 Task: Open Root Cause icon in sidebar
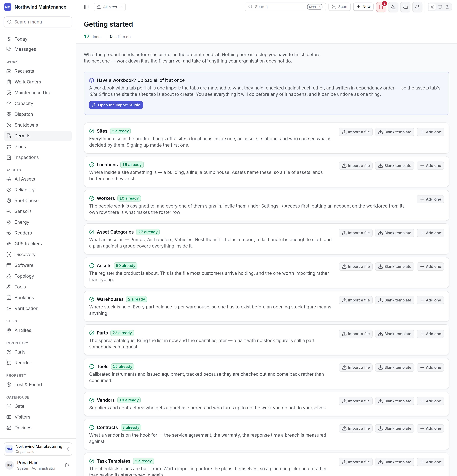pos(9,201)
